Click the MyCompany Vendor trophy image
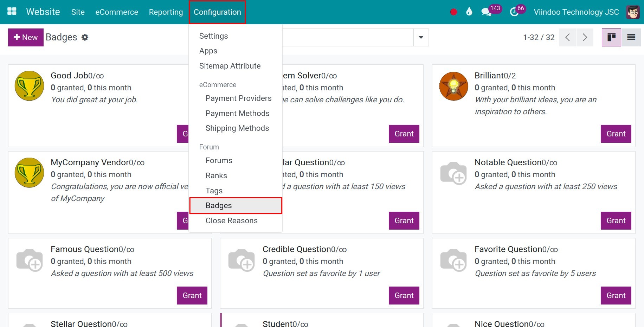644x327 pixels. [x=29, y=173]
